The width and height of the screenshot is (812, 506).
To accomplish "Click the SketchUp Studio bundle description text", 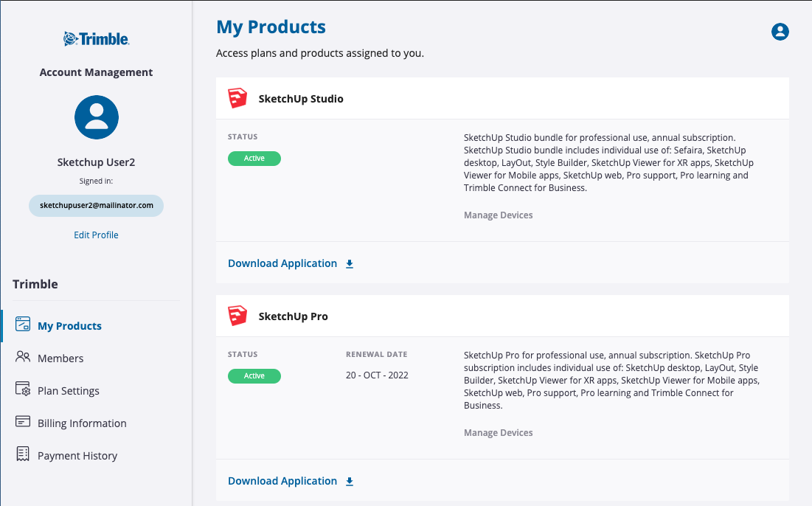I will tap(608, 162).
